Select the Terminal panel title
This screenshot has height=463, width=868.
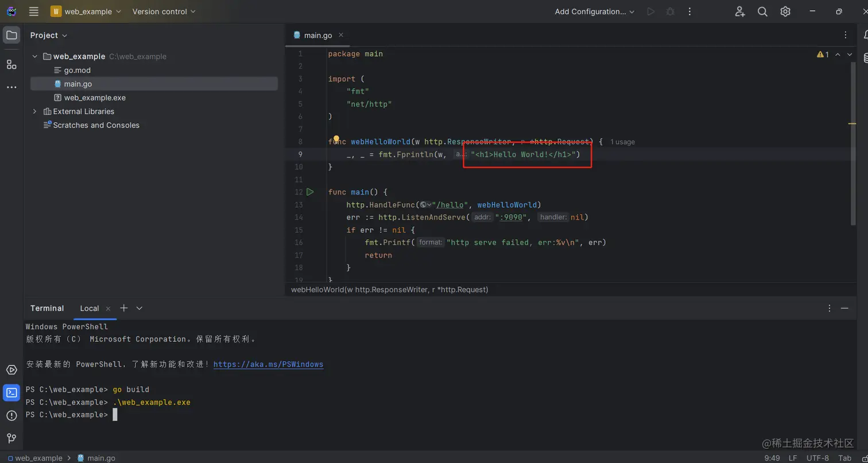coord(47,308)
